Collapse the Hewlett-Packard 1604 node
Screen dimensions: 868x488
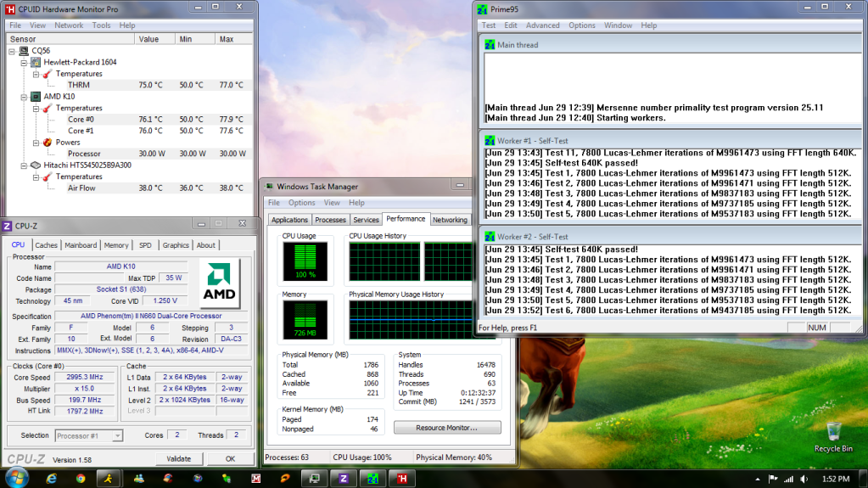pos(24,63)
